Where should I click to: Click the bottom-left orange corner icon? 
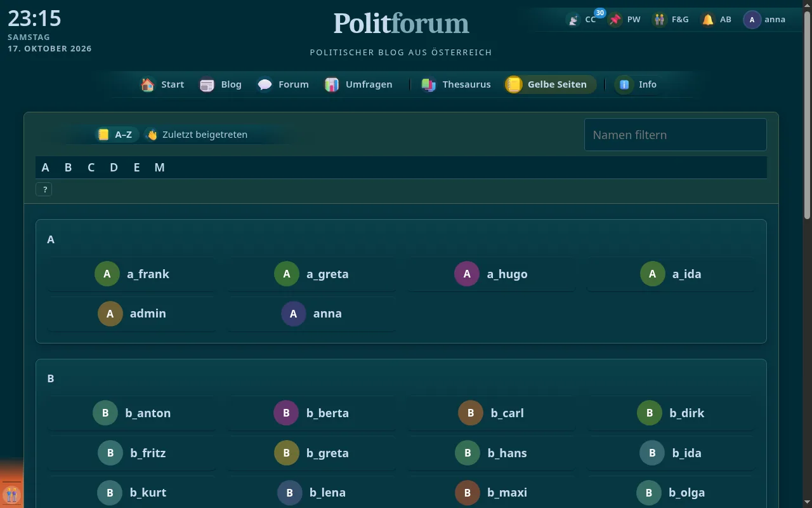[11, 494]
